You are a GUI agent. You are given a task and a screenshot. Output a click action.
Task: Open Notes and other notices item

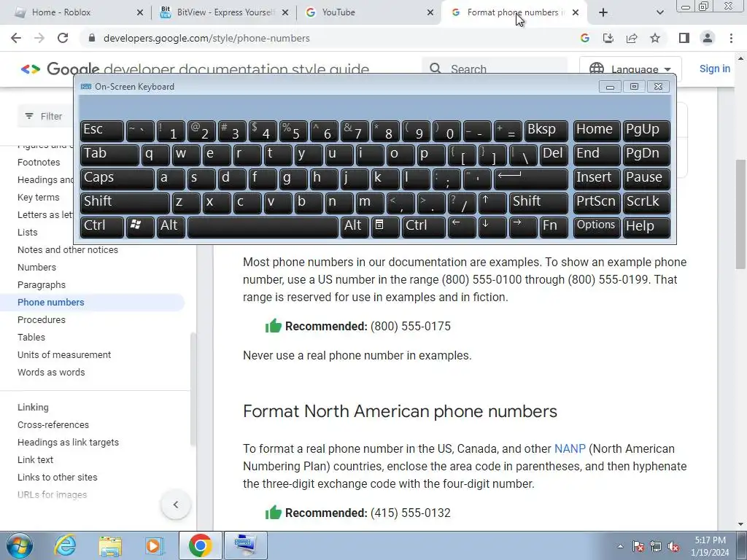pyautogui.click(x=68, y=249)
